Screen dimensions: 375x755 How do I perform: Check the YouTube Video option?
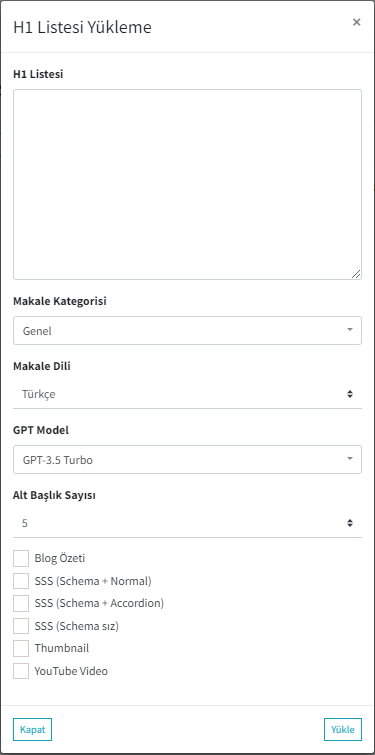tap(21, 671)
